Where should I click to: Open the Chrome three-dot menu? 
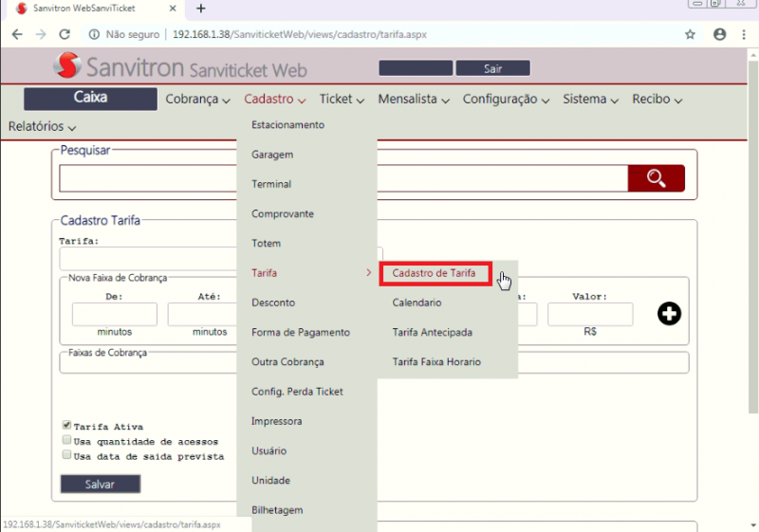tap(744, 34)
